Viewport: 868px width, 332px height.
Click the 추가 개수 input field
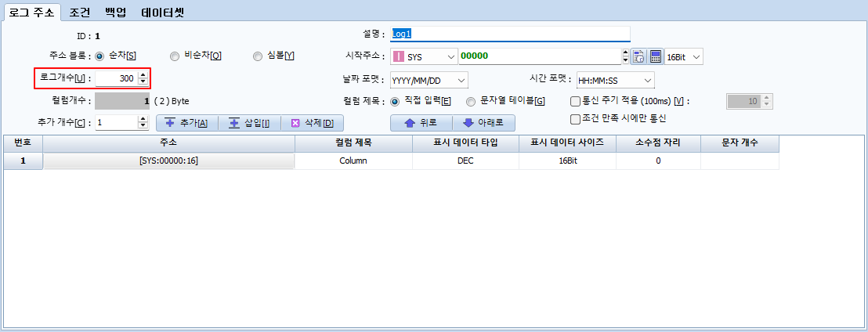[116, 122]
